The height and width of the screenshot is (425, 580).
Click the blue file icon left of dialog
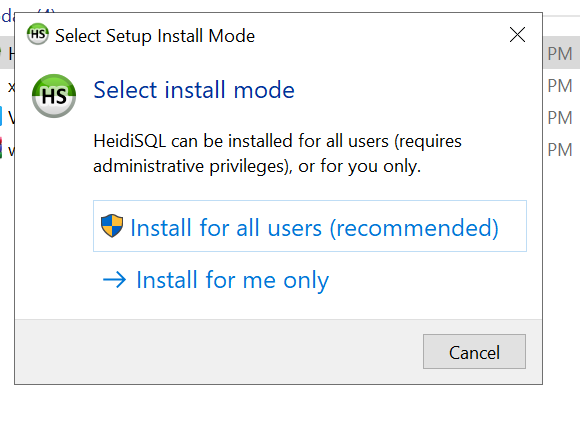[x=1, y=116]
